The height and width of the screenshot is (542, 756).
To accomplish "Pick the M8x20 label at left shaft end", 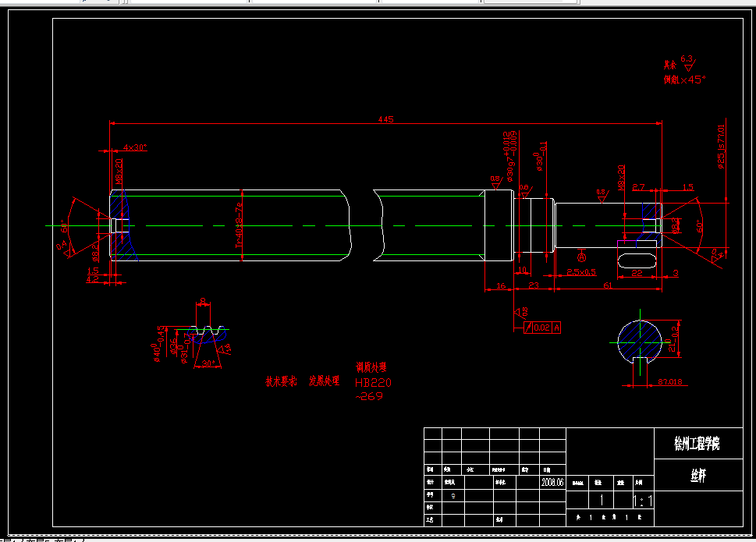I will pos(119,172).
